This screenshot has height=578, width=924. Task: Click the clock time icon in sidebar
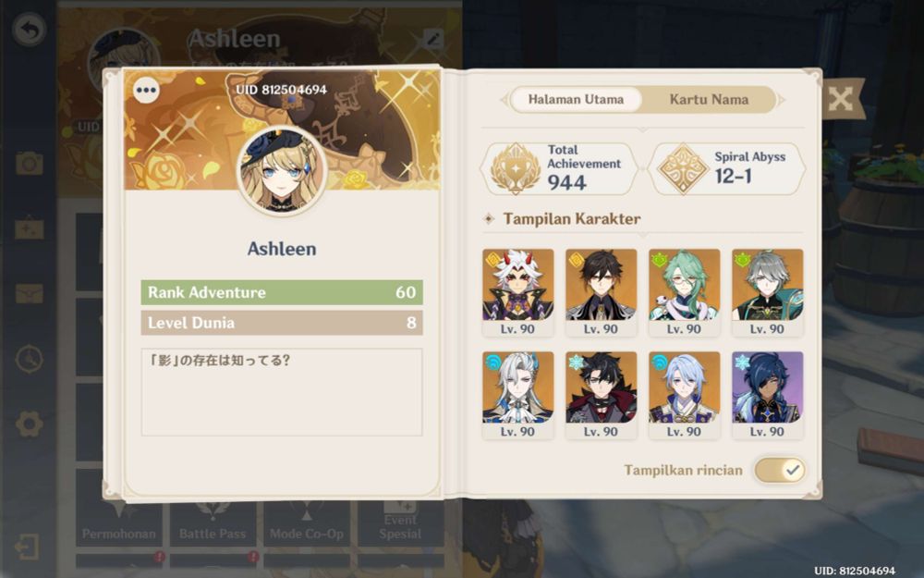tap(29, 359)
